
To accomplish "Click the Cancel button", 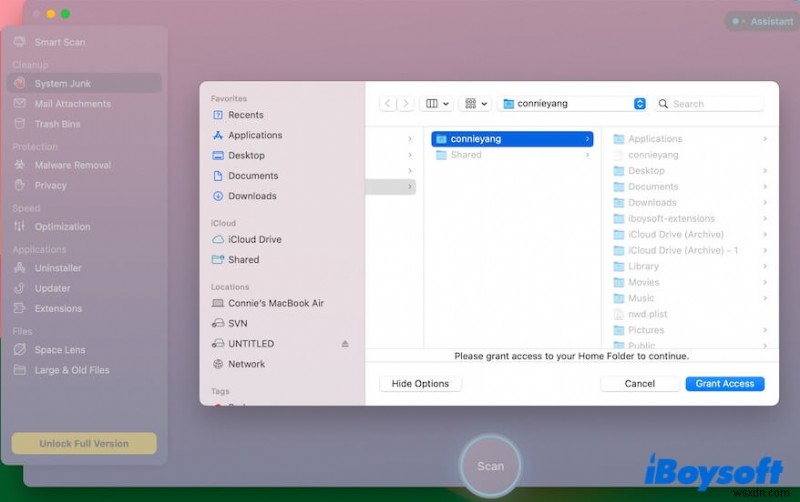I will coord(640,384).
